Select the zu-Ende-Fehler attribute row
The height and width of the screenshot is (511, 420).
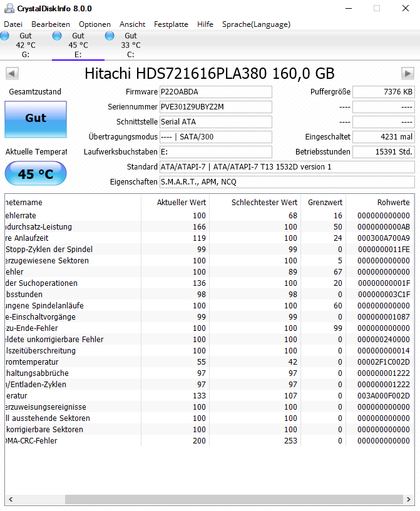[210, 328]
